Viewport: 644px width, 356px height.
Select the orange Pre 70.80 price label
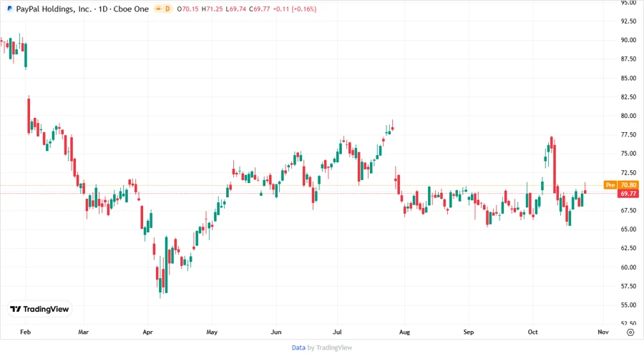coord(621,185)
